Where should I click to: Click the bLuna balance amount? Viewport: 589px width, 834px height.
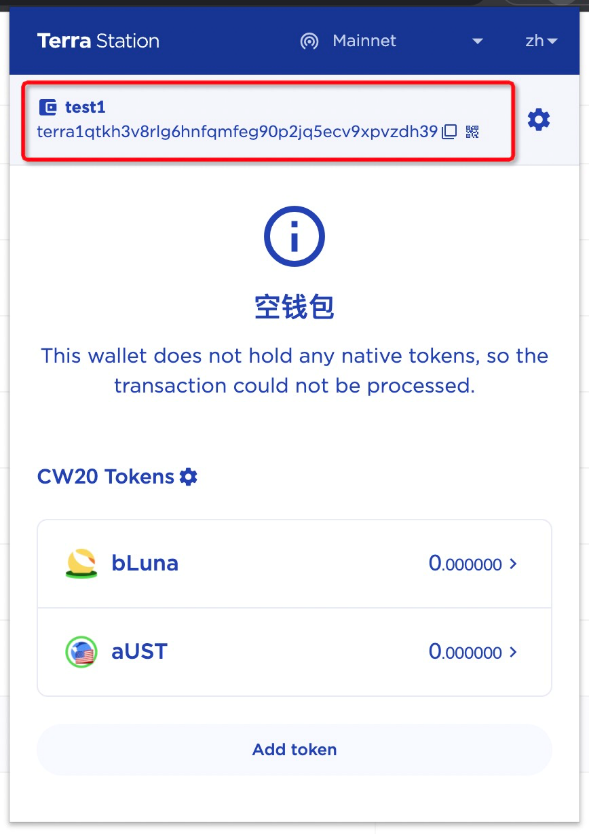click(x=465, y=564)
